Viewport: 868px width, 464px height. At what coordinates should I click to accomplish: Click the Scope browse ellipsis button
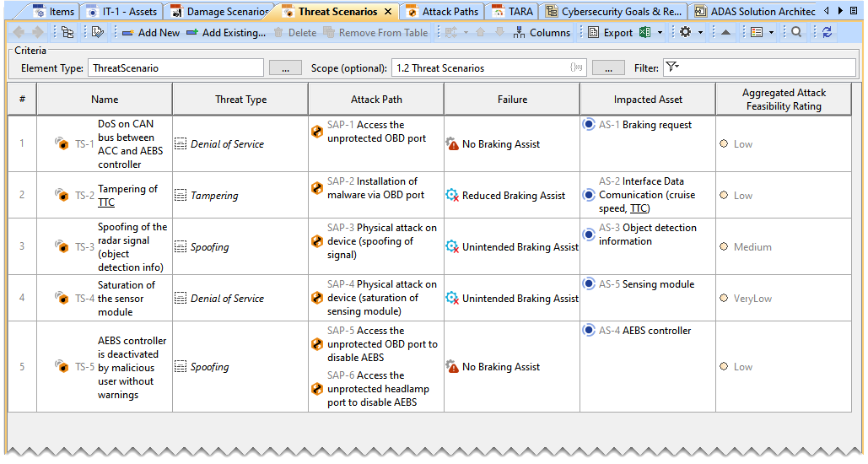pyautogui.click(x=602, y=67)
